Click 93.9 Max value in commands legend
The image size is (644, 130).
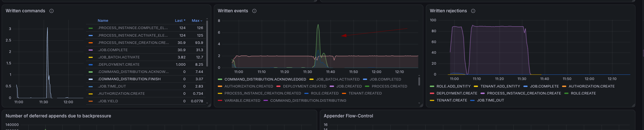[199, 42]
